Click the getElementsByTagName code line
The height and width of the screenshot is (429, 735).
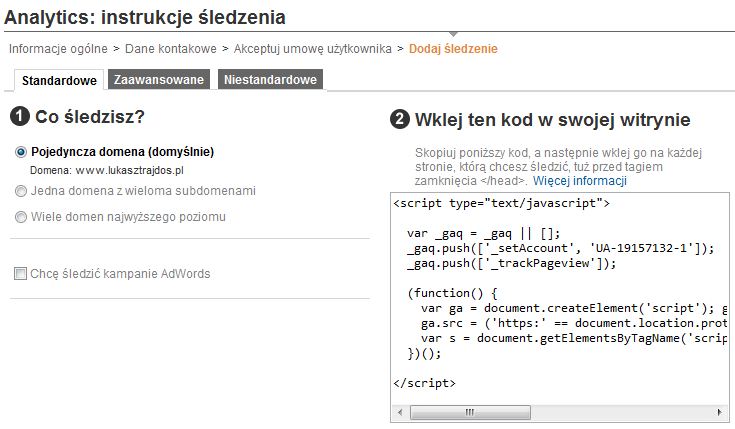click(574, 338)
